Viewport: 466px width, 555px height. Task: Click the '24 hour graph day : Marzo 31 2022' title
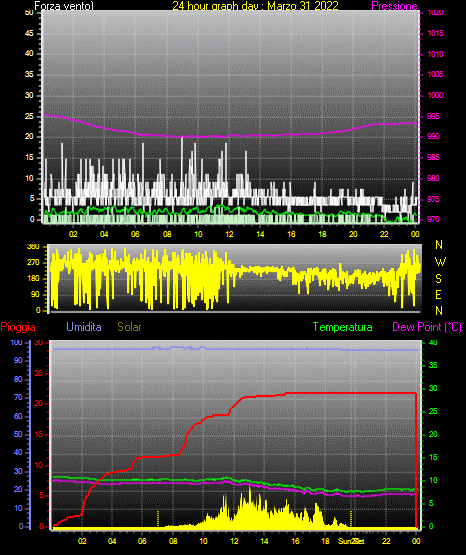tap(255, 6)
